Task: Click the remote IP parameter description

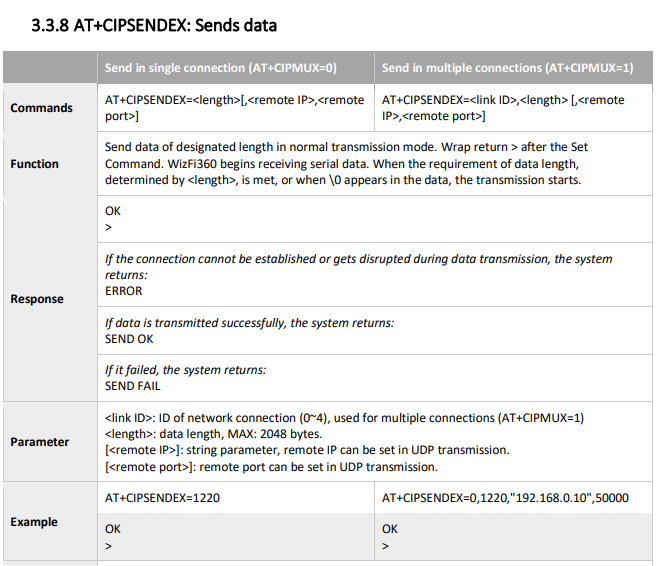Action: 307,450
